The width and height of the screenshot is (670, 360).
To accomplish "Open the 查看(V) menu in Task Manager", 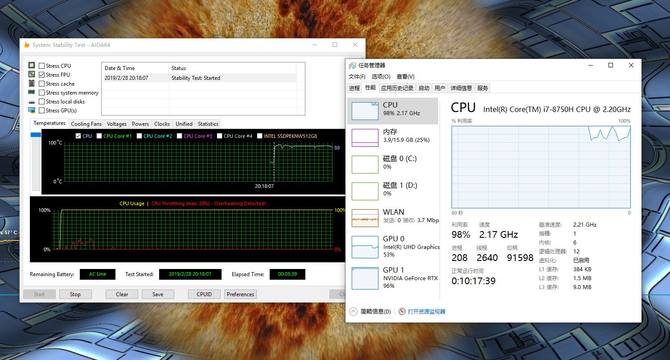I will pos(406,76).
